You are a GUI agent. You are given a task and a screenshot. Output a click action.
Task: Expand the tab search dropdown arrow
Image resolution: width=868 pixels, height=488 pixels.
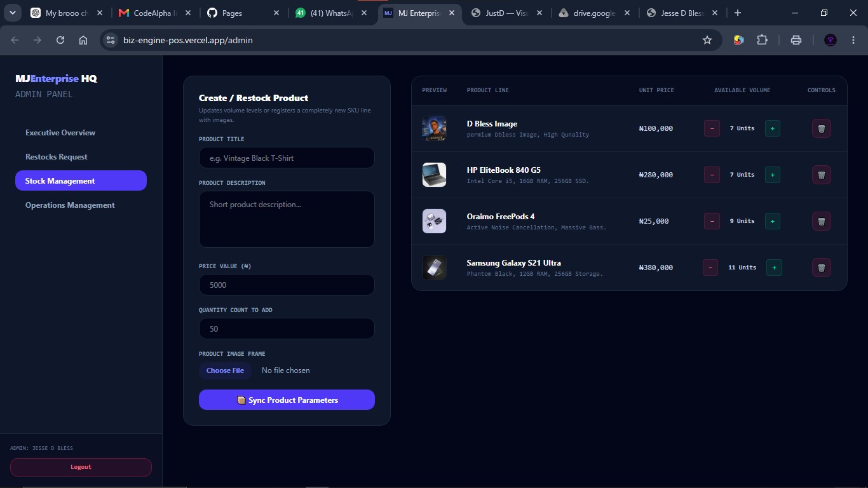[12, 13]
